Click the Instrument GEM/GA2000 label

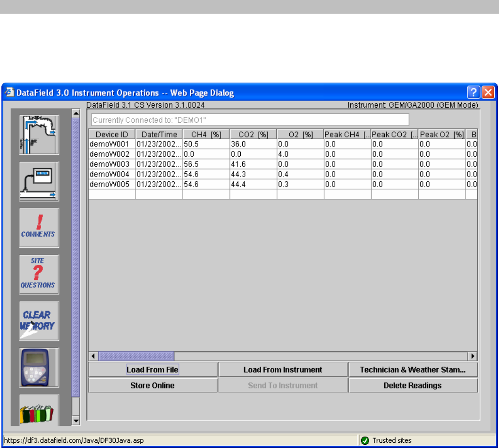tap(413, 105)
